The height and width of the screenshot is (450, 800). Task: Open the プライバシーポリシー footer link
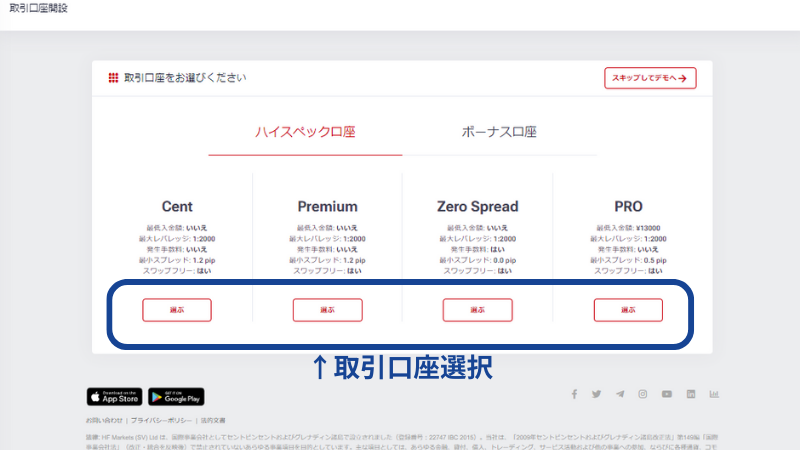160,421
